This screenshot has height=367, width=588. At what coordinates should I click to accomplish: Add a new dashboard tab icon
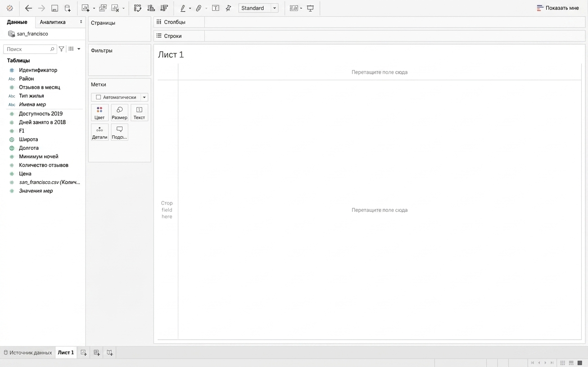(x=97, y=353)
